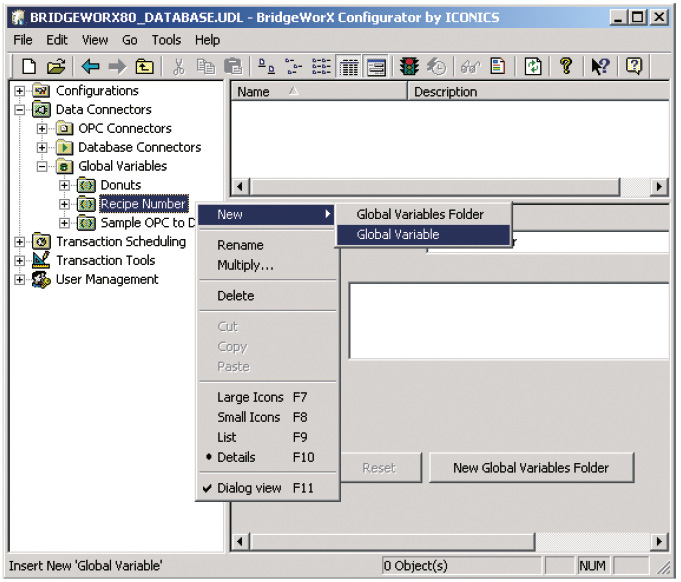
Task: Switch to Large Icons view toolbar icon
Action: [x=266, y=66]
